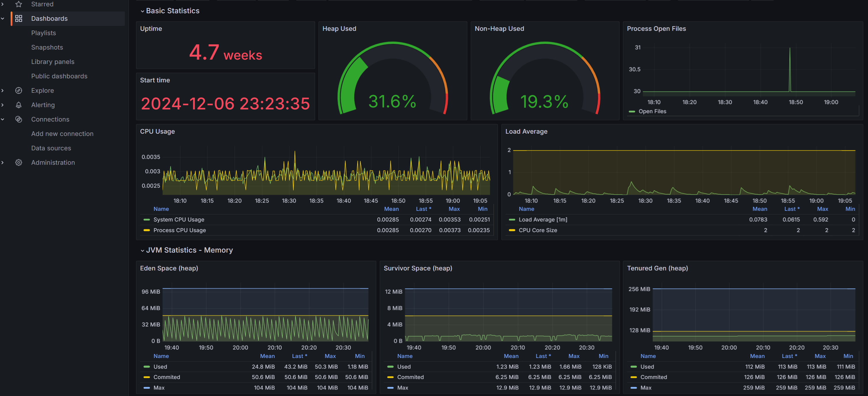
Task: Collapse the Basic Statistics section
Action: point(142,10)
